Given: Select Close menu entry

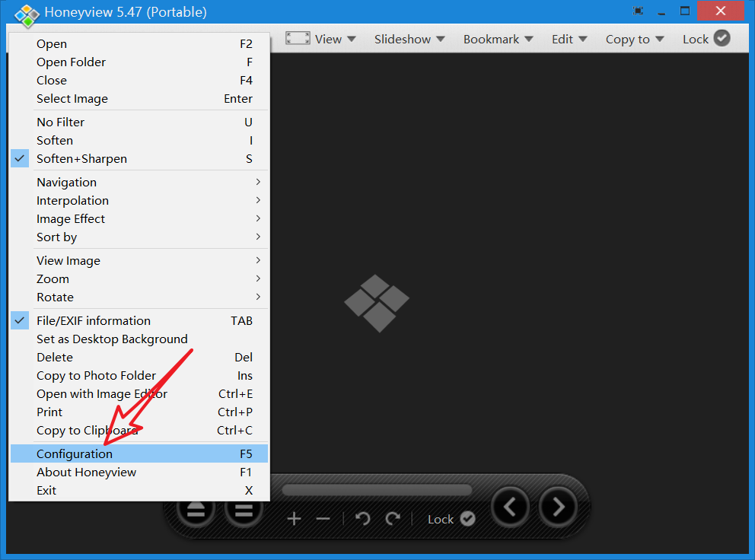Looking at the screenshot, I should click(139, 81).
